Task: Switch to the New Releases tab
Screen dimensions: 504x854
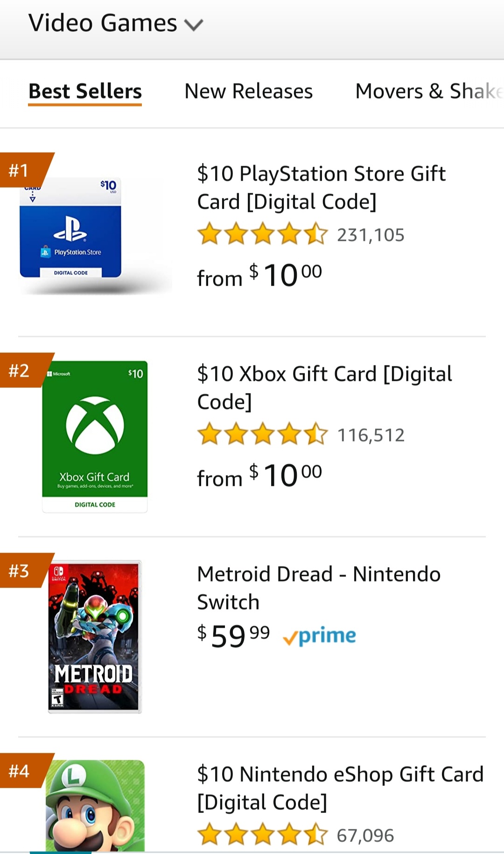Action: 249,91
